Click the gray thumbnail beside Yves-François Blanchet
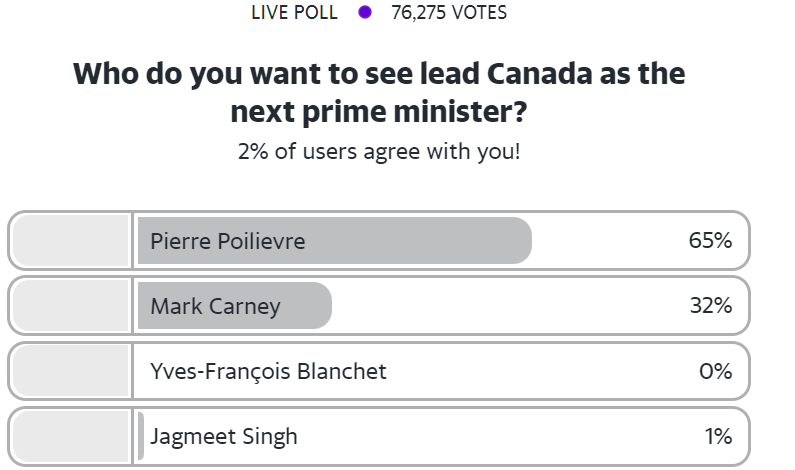Screen dimensions: 795x470 coord(71,371)
